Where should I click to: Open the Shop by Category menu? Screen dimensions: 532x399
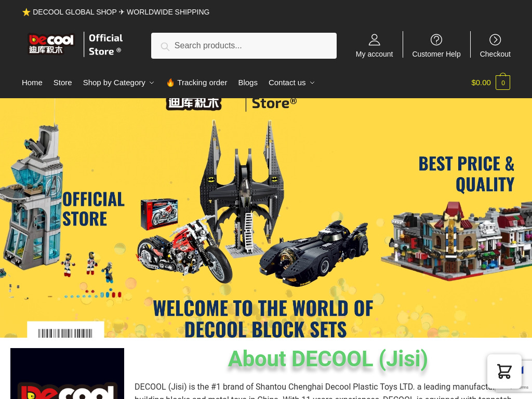click(x=114, y=83)
